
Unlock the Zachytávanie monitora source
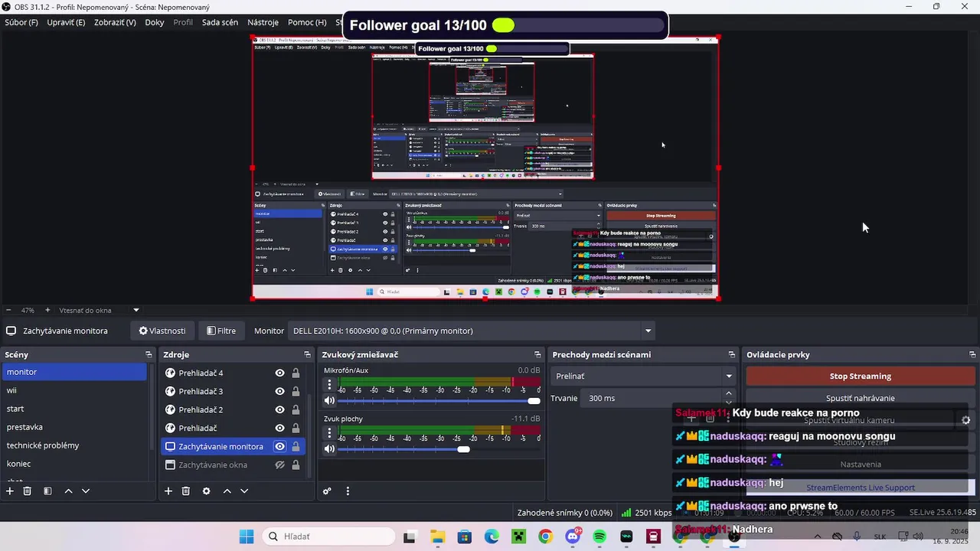(x=296, y=446)
